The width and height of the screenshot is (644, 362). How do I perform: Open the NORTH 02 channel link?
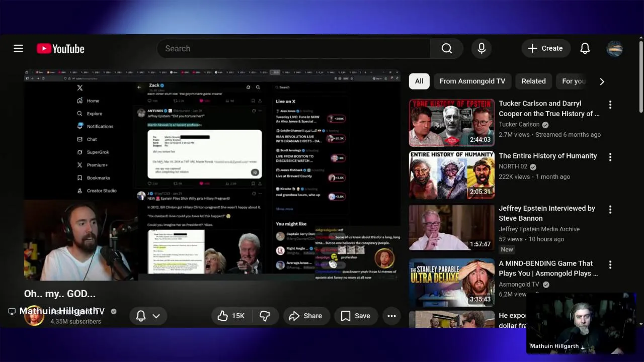(513, 166)
